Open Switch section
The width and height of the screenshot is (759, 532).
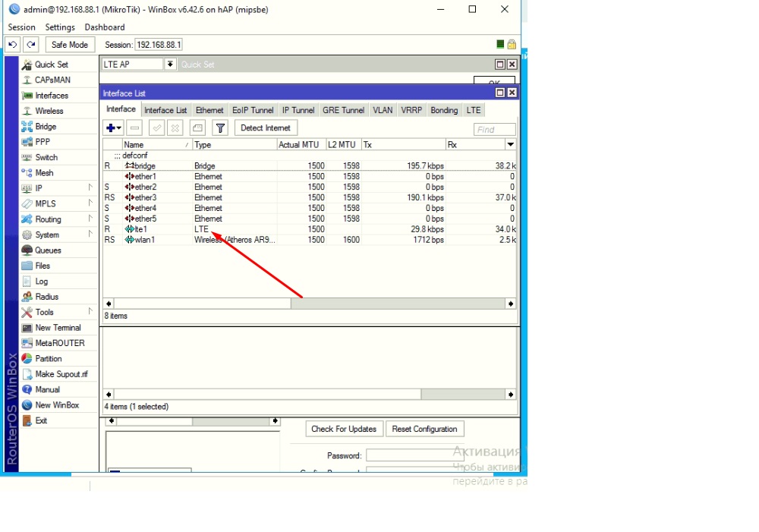point(46,157)
